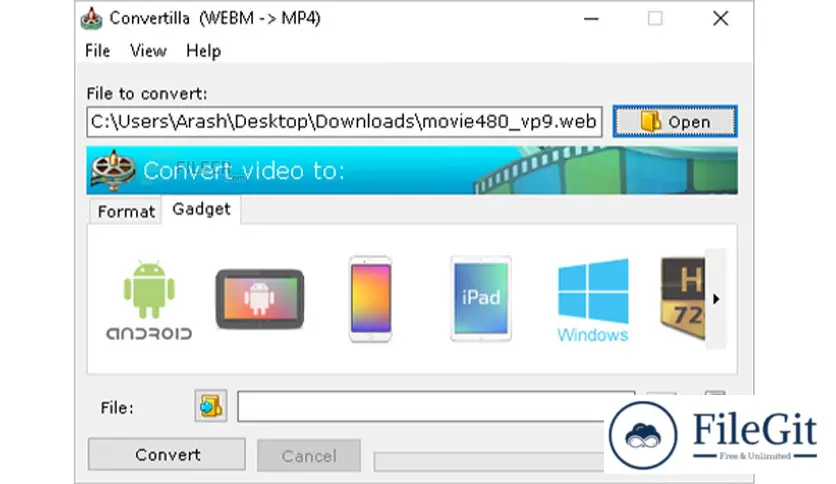
Task: Click the Convertilla title bar app icon
Action: (x=91, y=19)
